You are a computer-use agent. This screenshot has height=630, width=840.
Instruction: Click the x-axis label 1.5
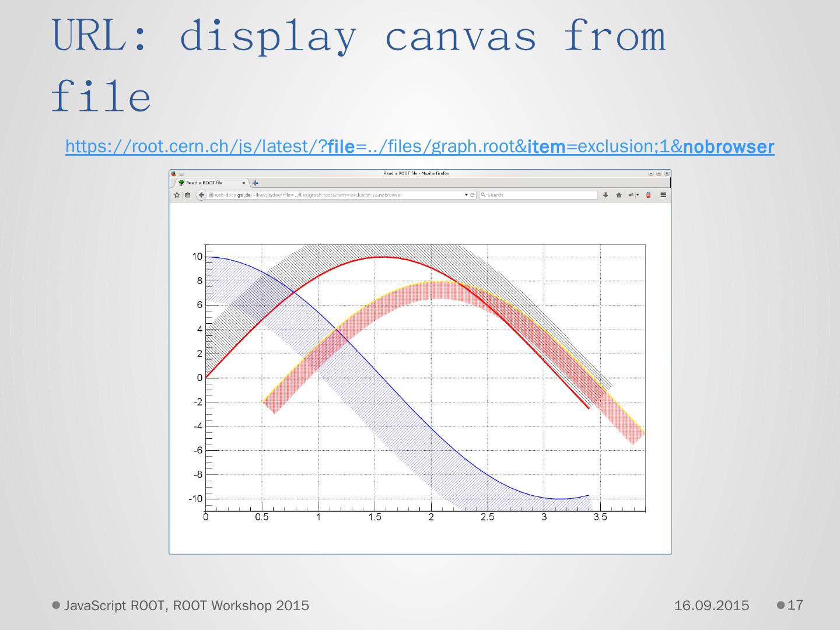tap(375, 517)
